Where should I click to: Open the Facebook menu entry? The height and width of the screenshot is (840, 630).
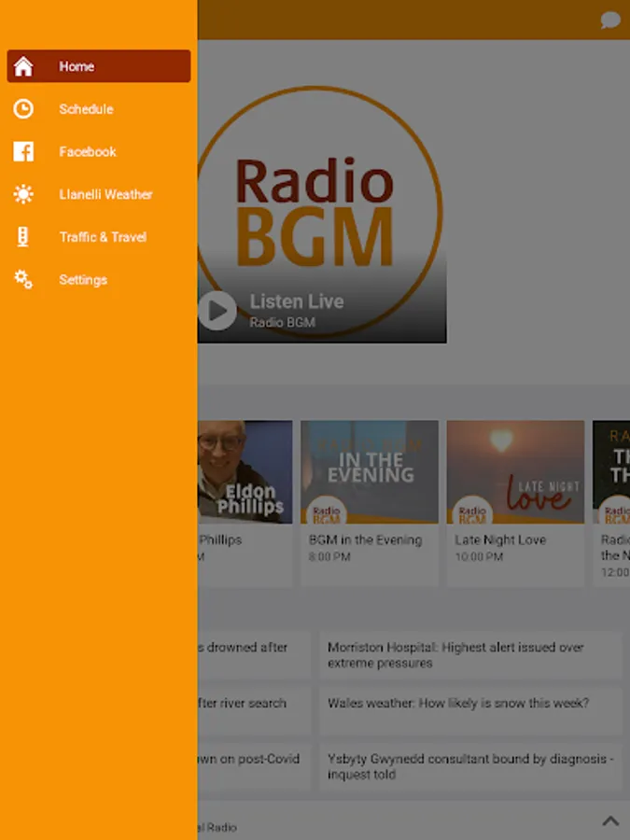coord(99,151)
